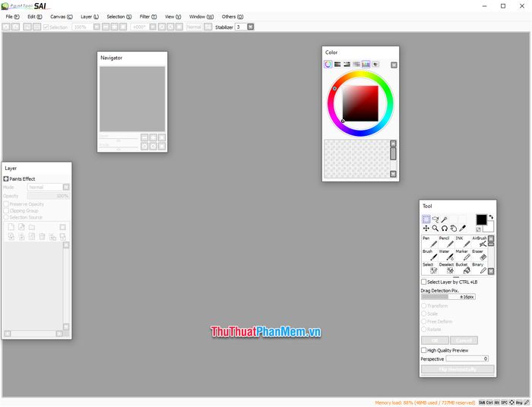Viewport: 532px width, 407px height.
Task: Select the Zoom magnifier tool
Action: pos(435,229)
